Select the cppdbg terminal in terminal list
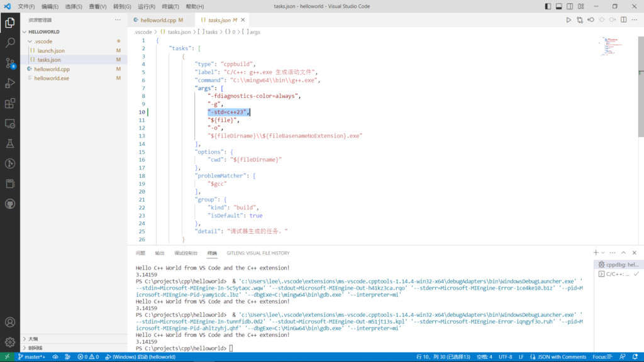Image resolution: width=644 pixels, height=362 pixels. (618, 265)
